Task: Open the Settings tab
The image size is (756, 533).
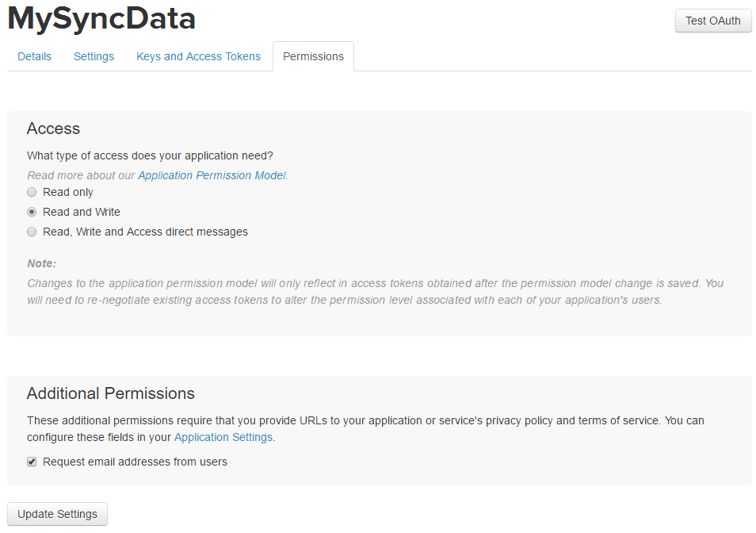Action: [x=94, y=56]
